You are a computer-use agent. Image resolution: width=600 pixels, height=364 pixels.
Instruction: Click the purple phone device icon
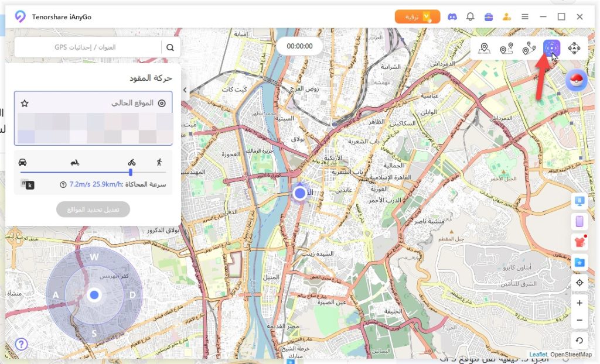(x=579, y=222)
